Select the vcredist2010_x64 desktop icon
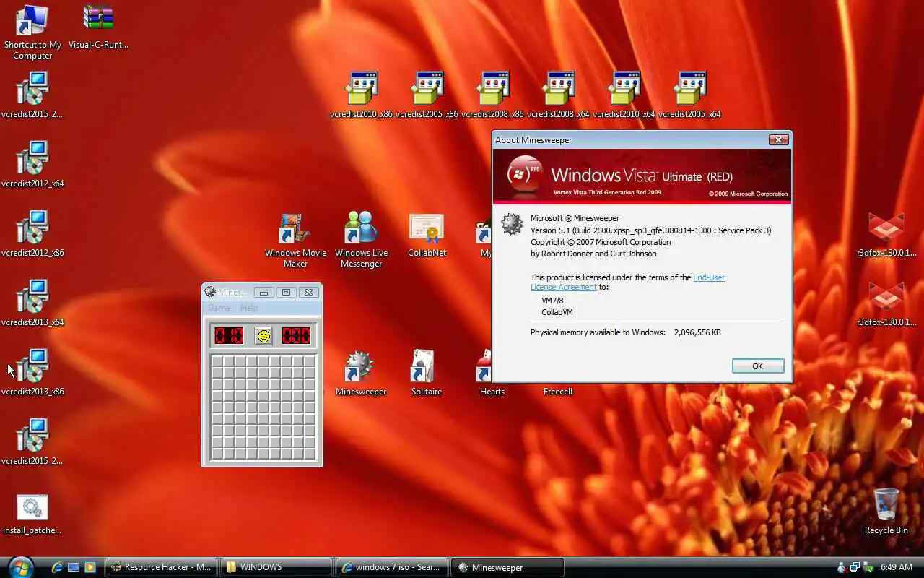This screenshot has height=578, width=924. pos(624,95)
